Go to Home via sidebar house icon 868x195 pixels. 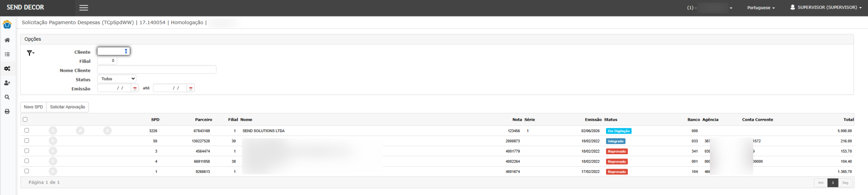coord(7,40)
